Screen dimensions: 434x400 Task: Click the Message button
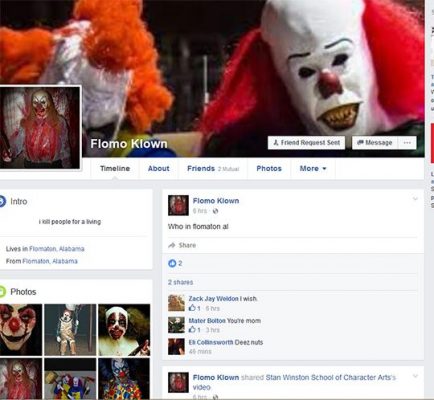tap(374, 143)
